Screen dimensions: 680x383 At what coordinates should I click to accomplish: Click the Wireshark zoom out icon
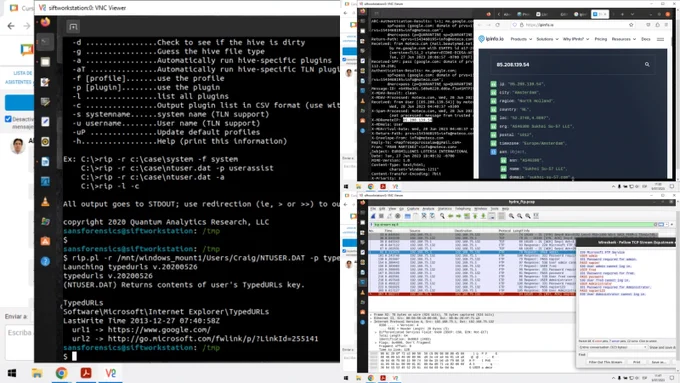[x=520, y=216]
